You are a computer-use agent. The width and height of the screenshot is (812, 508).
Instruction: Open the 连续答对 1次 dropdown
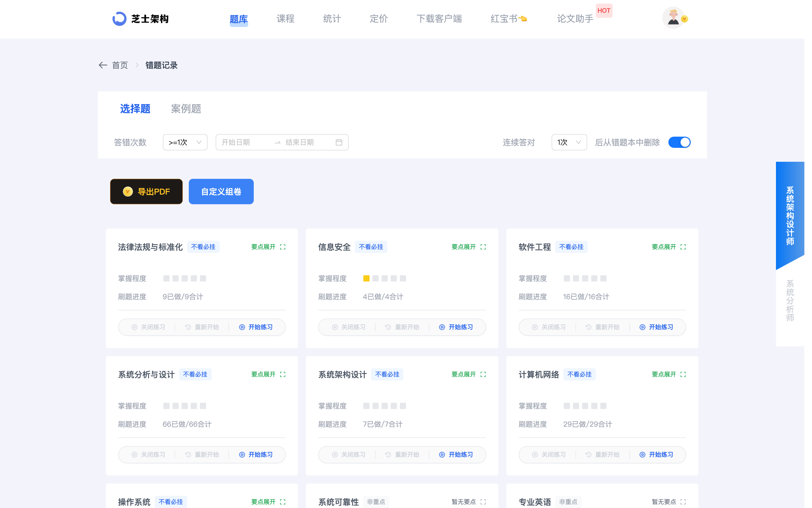pos(569,142)
